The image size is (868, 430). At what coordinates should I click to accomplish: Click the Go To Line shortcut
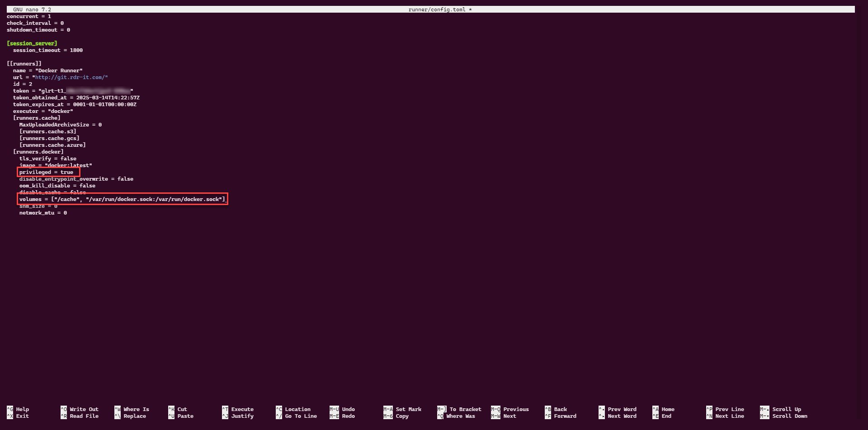point(301,416)
